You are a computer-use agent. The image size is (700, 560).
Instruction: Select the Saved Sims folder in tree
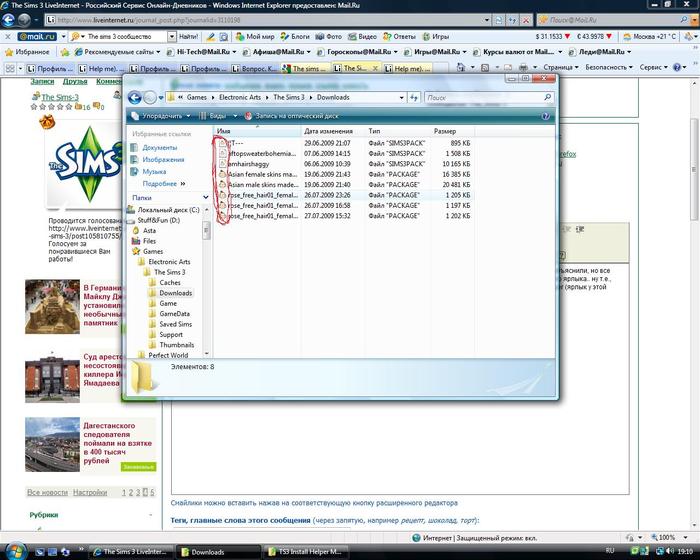175,324
